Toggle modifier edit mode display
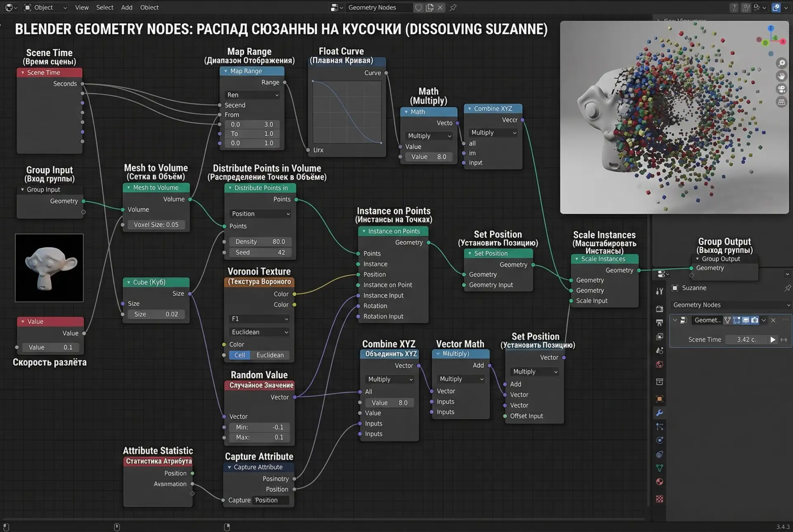 point(736,320)
